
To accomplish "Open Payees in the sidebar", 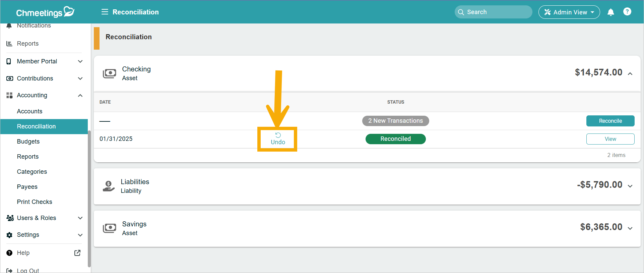I will click(x=27, y=187).
